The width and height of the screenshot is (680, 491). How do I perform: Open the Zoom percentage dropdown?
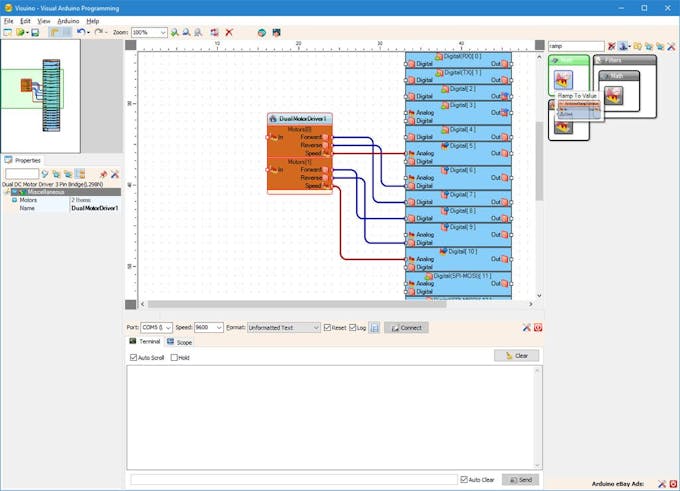tap(163, 33)
